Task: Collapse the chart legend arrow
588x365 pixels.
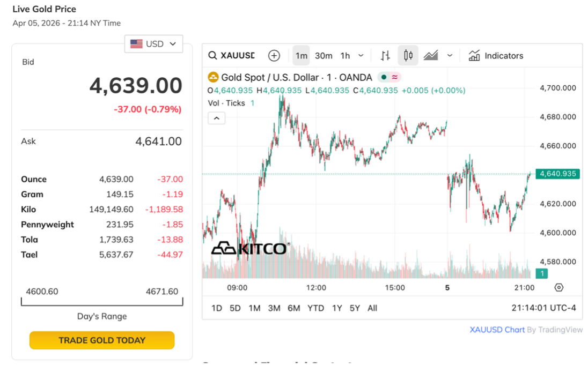Action: click(216, 118)
